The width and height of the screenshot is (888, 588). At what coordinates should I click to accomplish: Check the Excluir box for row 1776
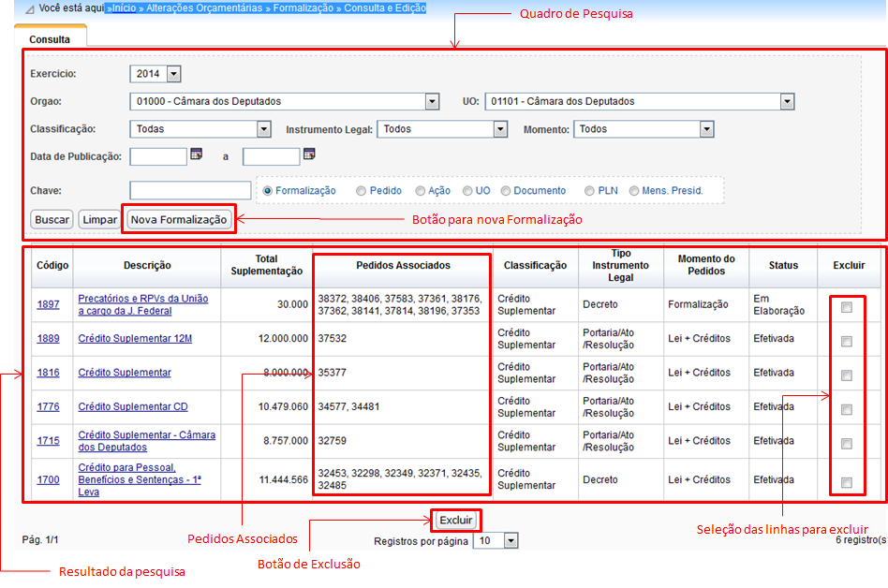(847, 409)
